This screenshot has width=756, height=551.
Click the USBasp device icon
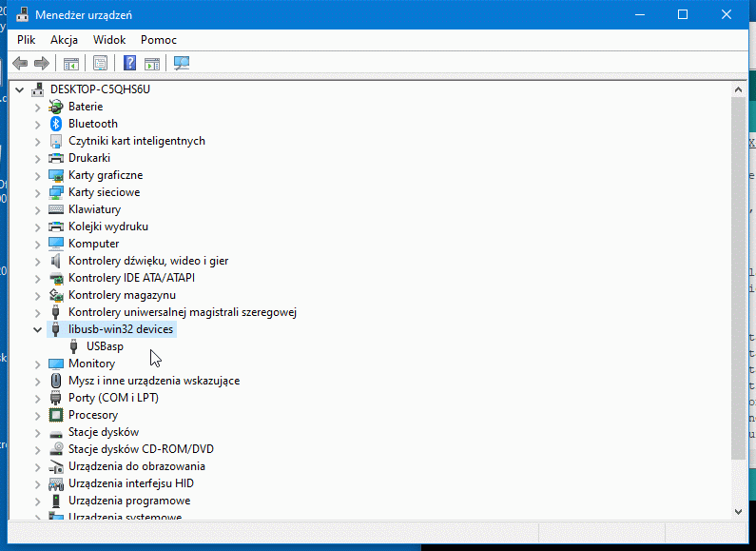point(74,346)
